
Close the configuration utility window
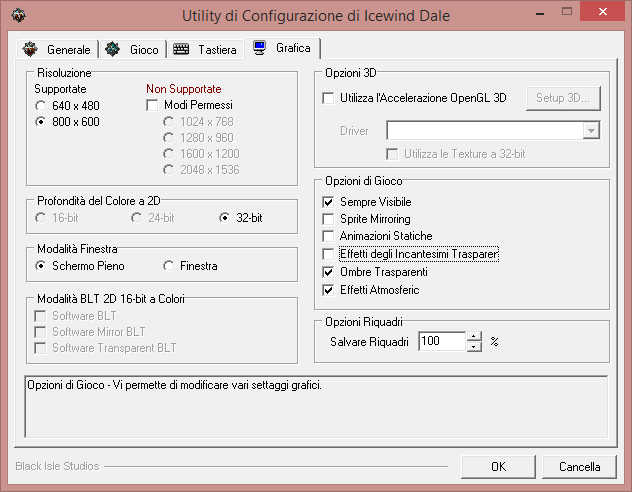pyautogui.click(x=603, y=12)
